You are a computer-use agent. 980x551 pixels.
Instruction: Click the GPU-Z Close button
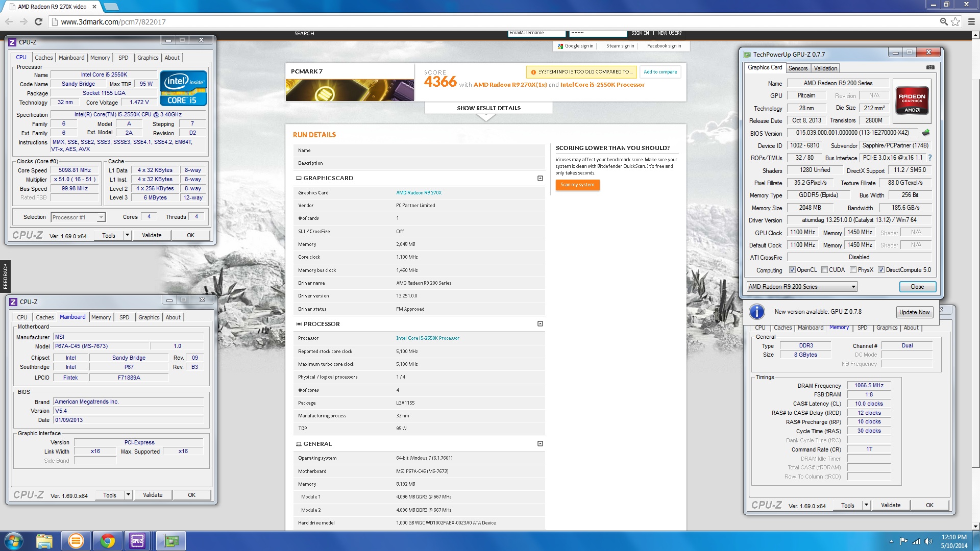click(917, 287)
